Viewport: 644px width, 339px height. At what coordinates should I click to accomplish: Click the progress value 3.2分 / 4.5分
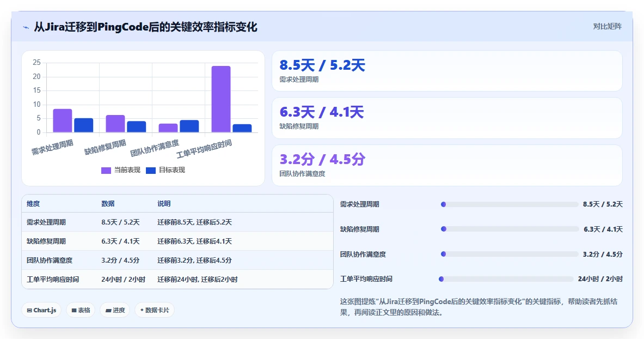603,254
